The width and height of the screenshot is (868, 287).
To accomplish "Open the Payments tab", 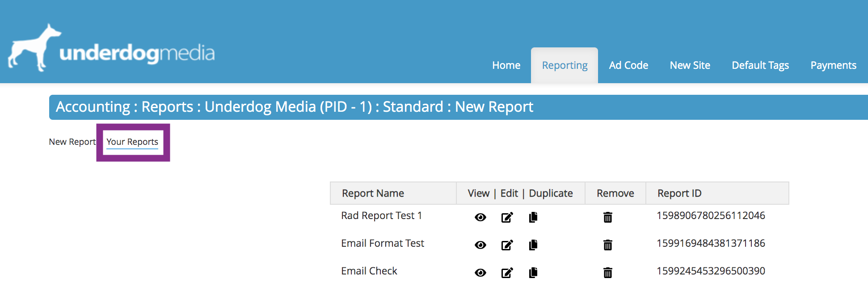I will point(833,65).
